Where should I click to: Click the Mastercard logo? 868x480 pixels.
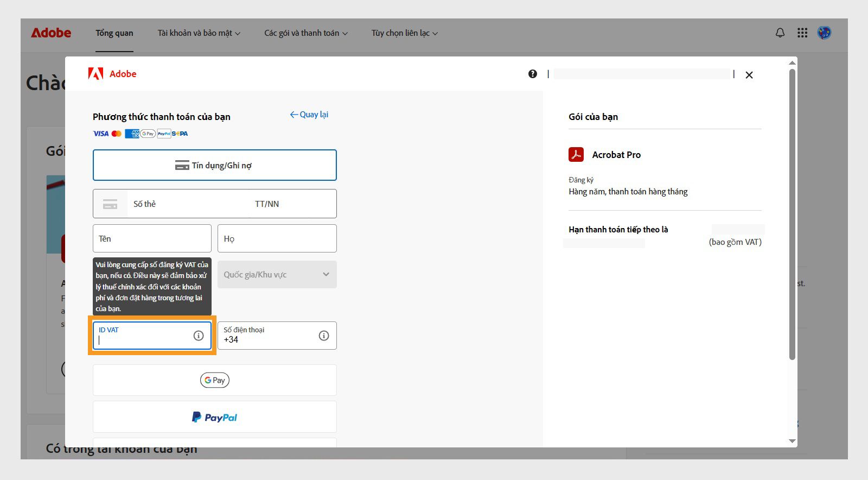coord(117,134)
